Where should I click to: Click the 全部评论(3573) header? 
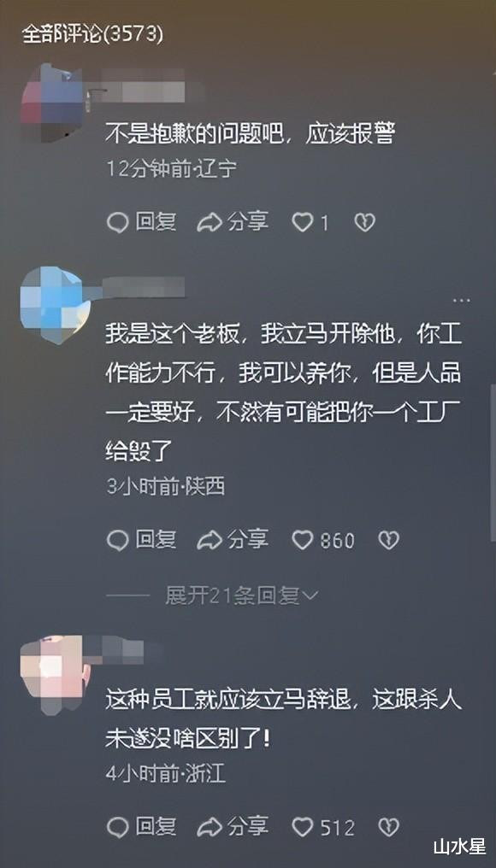pyautogui.click(x=92, y=35)
